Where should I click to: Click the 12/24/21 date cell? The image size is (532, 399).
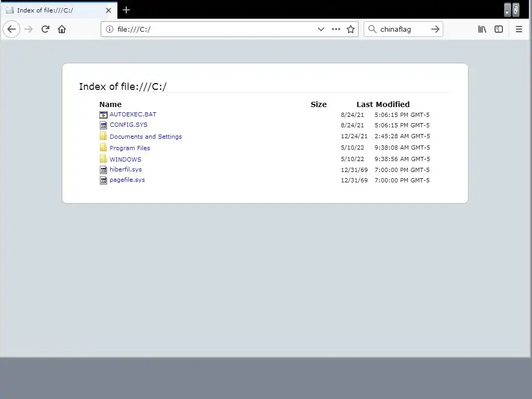354,136
